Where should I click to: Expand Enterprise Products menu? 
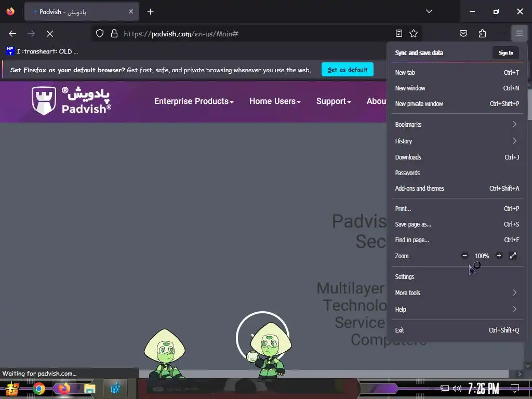(x=194, y=101)
